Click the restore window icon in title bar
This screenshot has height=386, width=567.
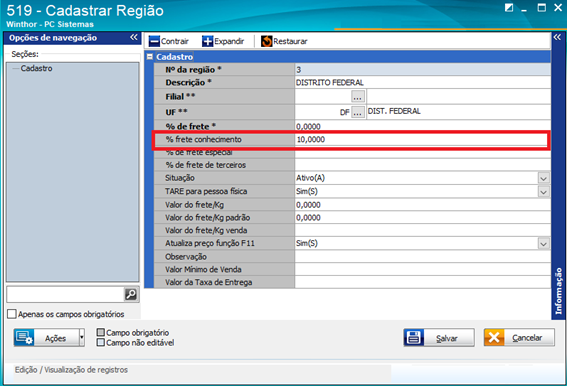tap(509, 8)
